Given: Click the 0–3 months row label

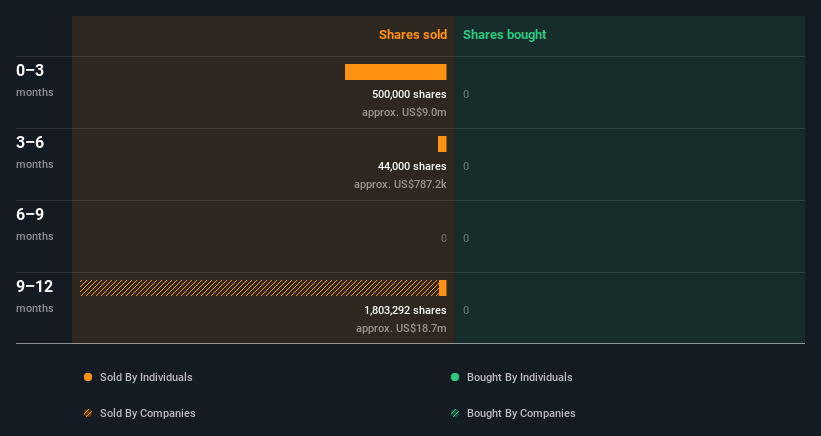Looking at the screenshot, I should click(x=35, y=80).
